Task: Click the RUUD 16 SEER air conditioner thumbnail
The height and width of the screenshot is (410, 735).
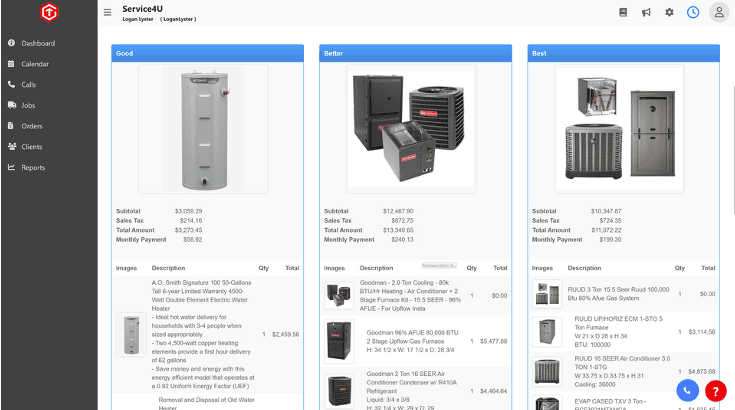Action: pos(547,371)
